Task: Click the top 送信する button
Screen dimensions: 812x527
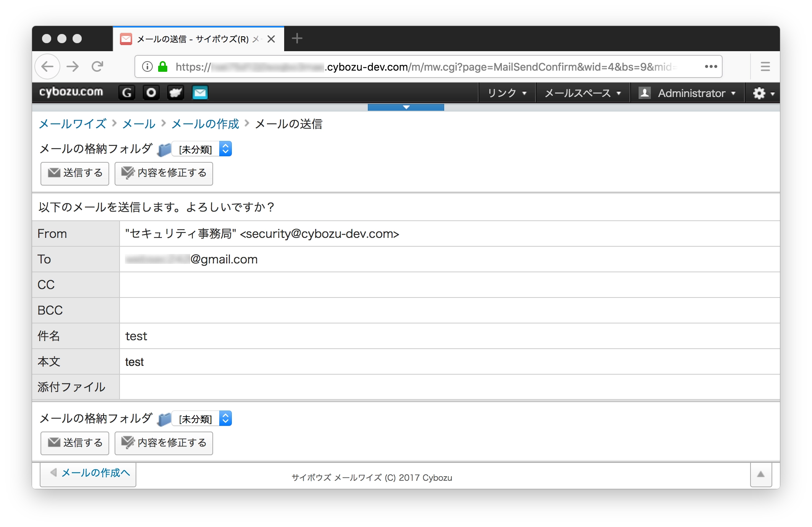Action: coord(75,173)
